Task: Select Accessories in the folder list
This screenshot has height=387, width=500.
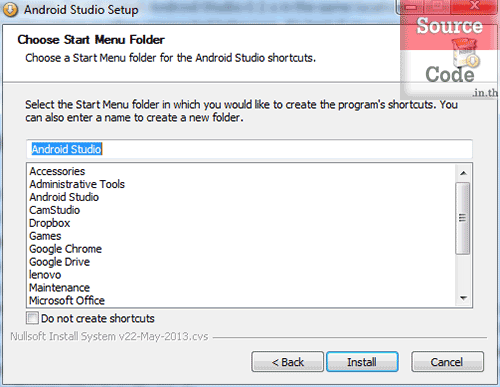Action: (57, 171)
